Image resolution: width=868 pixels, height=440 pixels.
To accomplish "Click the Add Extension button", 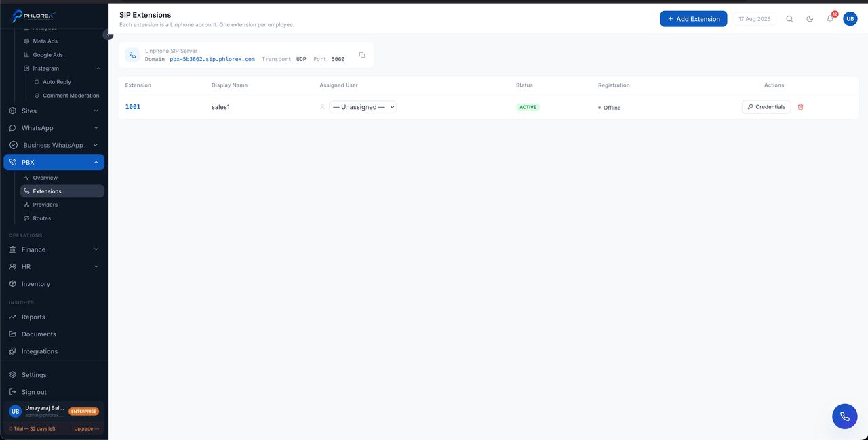I will point(693,19).
